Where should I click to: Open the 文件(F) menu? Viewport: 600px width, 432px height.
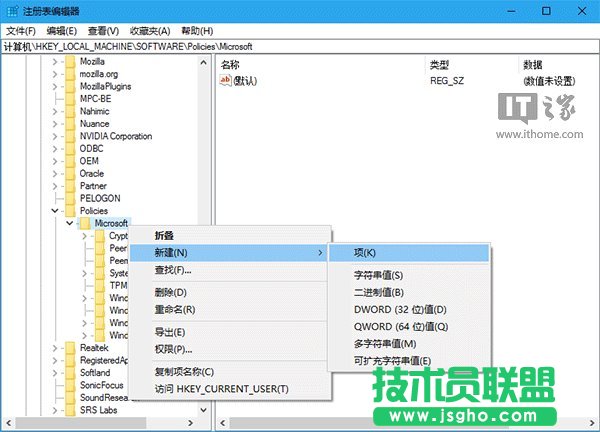tap(21, 31)
